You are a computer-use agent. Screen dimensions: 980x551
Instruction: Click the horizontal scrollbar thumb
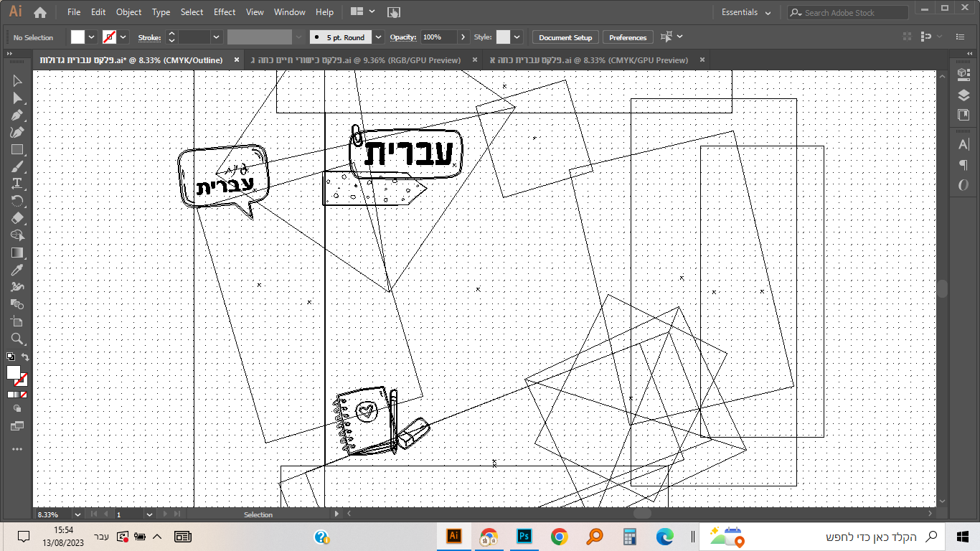click(642, 514)
